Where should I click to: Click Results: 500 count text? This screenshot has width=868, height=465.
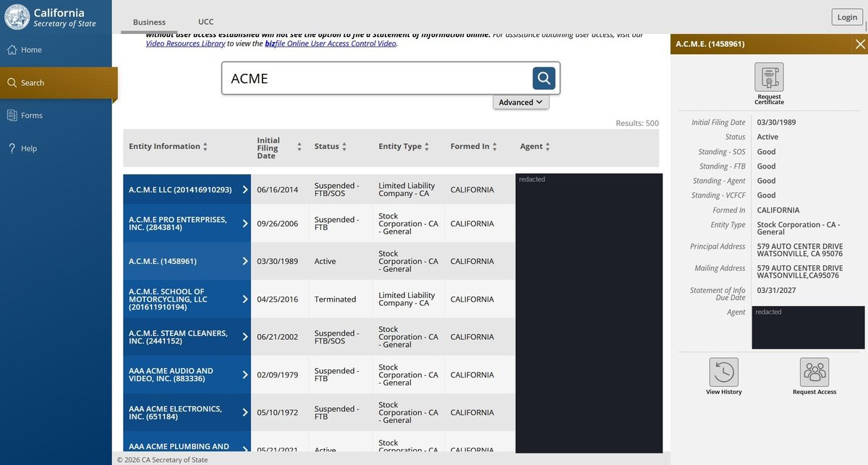point(637,123)
